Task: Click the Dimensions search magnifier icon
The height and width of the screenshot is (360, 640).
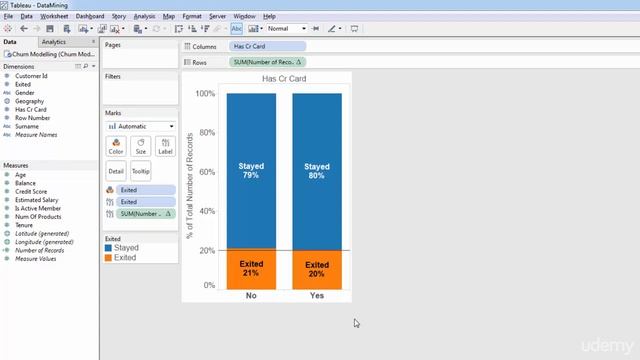Action: [86, 66]
